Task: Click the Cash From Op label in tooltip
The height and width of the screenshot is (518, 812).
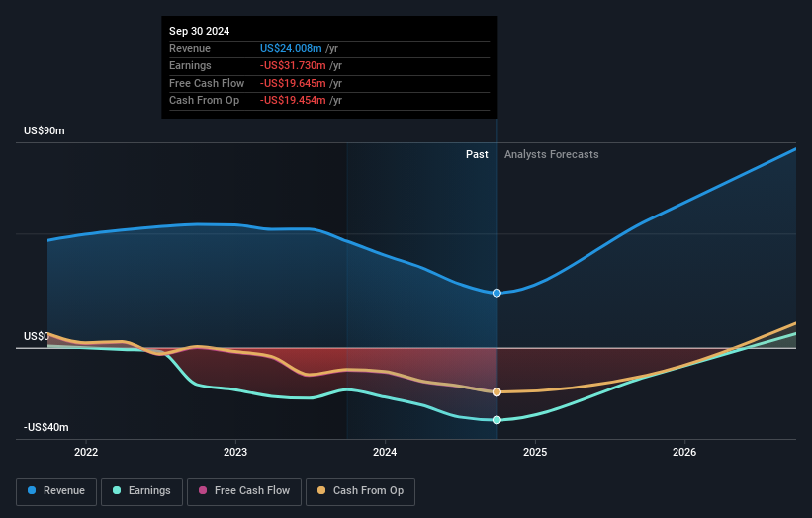Action: pyautogui.click(x=204, y=101)
